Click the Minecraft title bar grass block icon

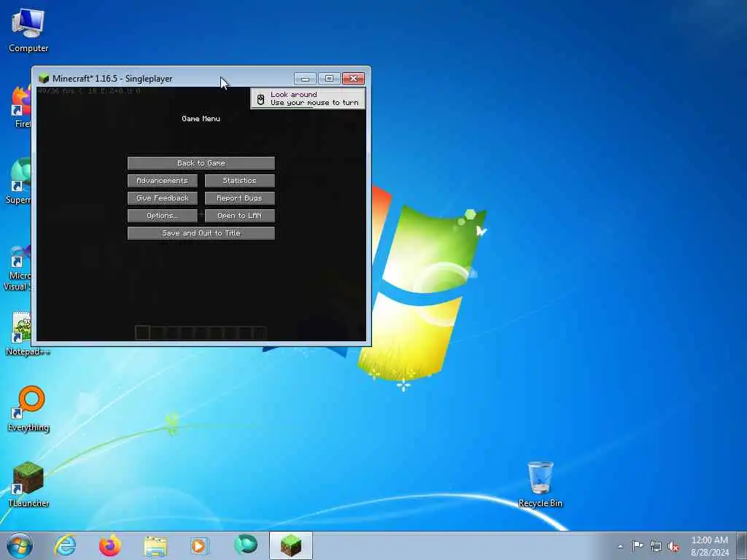tap(44, 79)
